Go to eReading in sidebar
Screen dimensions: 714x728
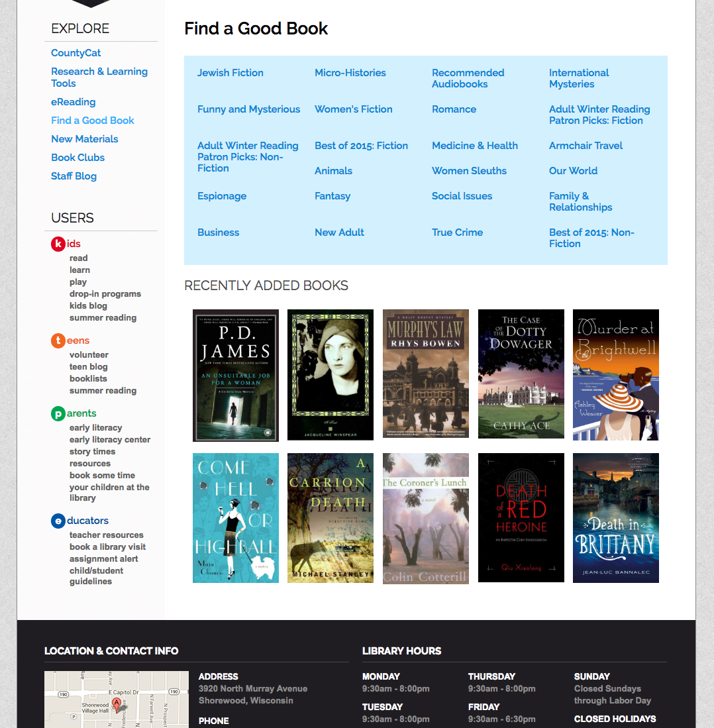tap(74, 102)
